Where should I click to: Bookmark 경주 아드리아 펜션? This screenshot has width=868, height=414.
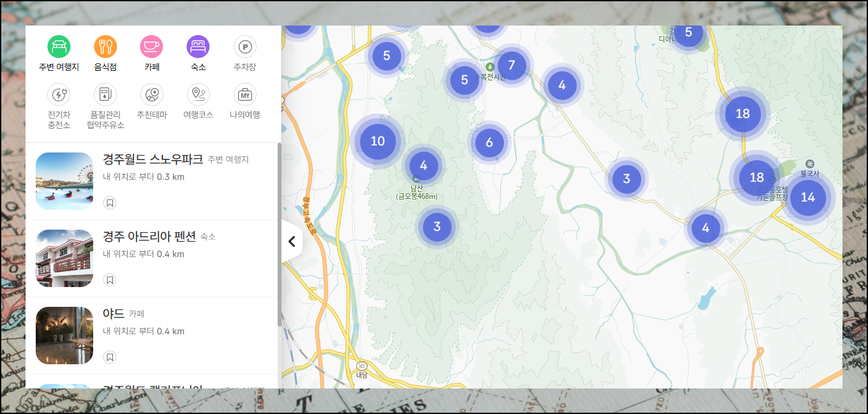pos(110,280)
